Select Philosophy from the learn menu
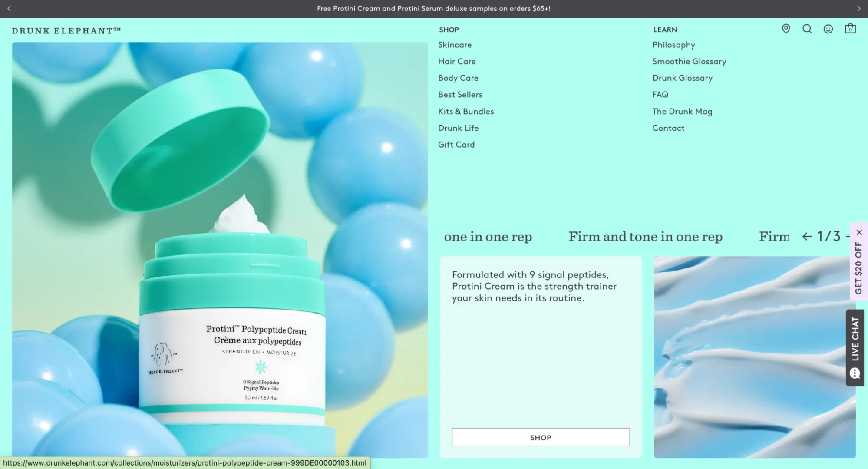868x469 pixels. click(673, 44)
